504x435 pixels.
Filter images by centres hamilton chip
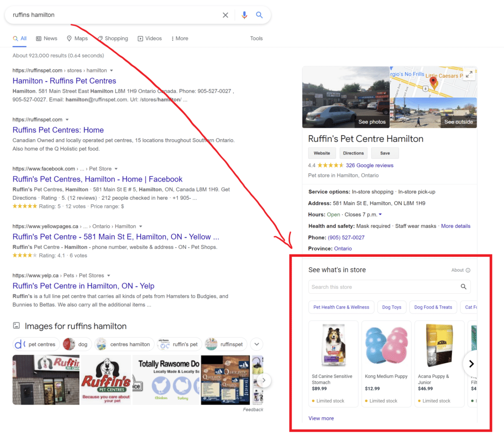[125, 344]
